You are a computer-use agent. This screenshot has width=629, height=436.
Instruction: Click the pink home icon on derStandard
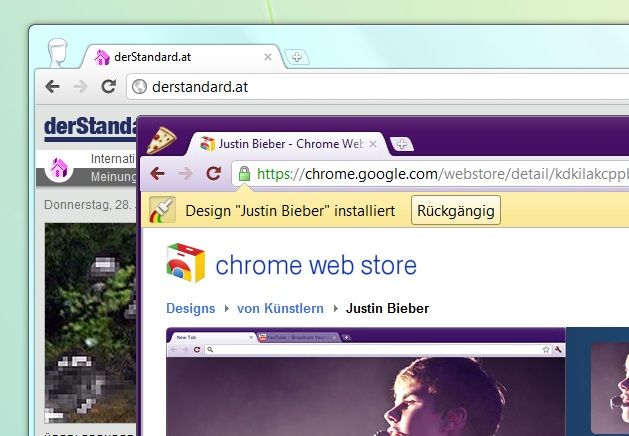click(59, 168)
